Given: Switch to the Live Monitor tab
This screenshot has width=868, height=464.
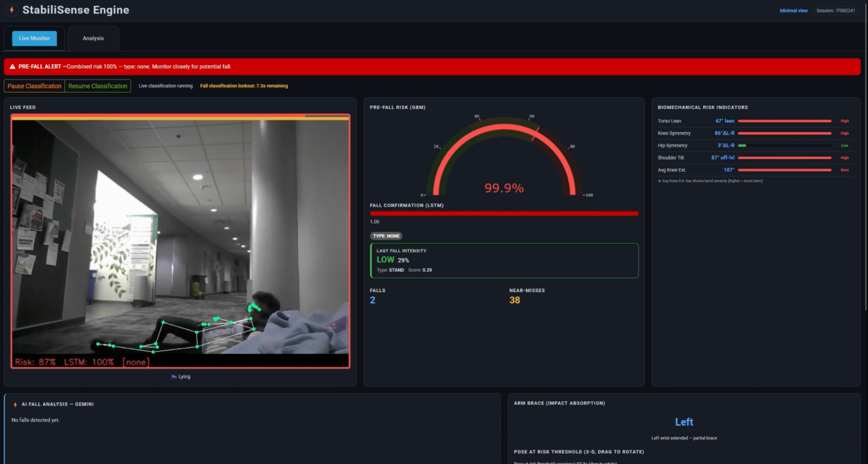Looking at the screenshot, I should [34, 38].
